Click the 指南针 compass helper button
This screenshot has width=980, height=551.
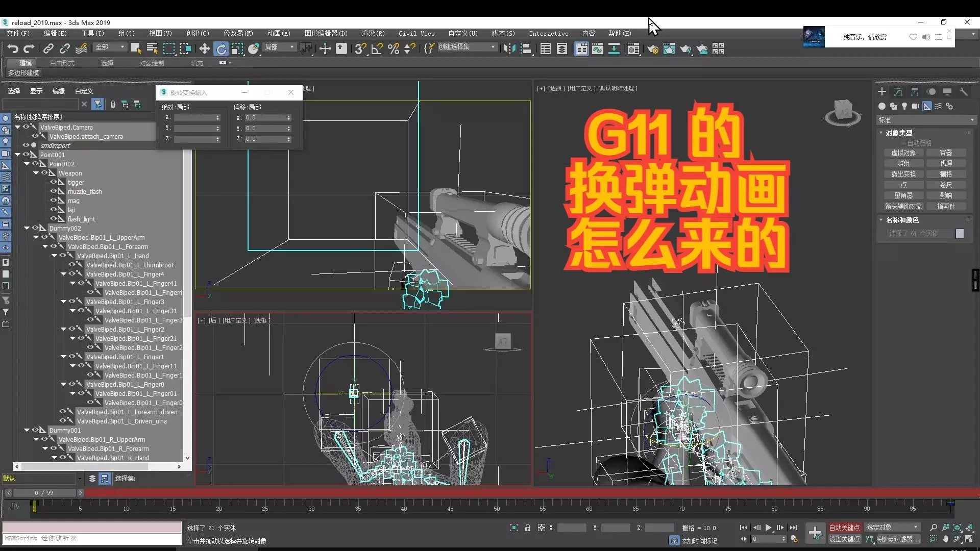[x=946, y=206]
